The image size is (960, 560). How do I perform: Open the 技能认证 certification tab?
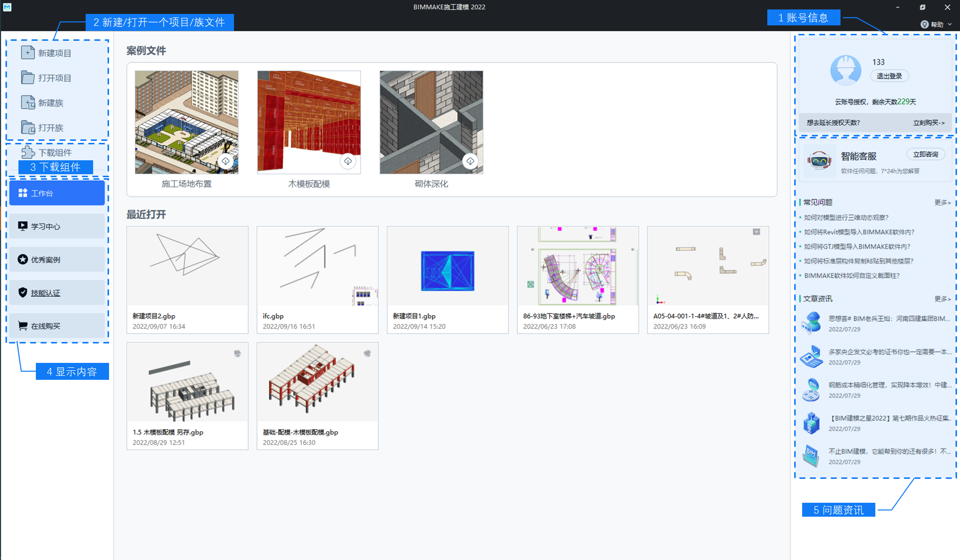[x=57, y=293]
